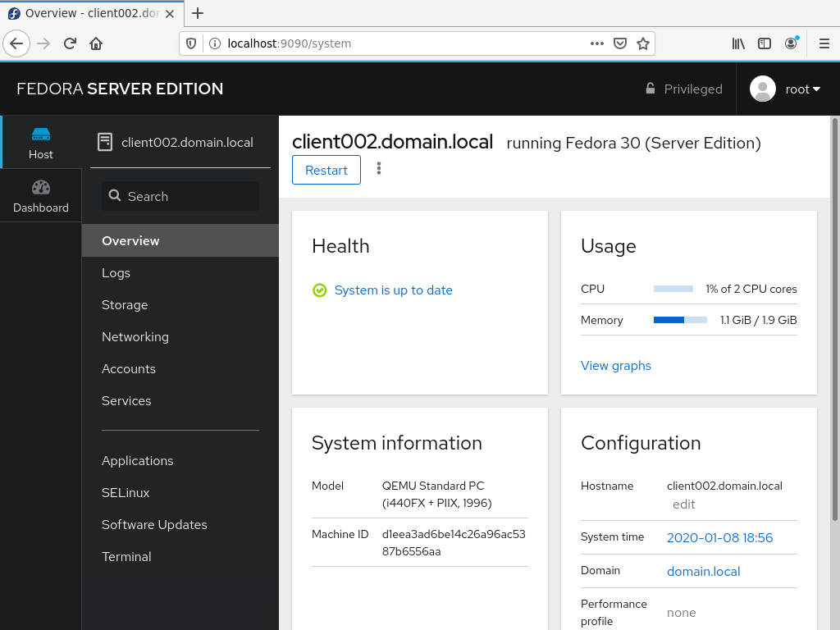
Task: Click the CPU usage bar
Action: 673,290
